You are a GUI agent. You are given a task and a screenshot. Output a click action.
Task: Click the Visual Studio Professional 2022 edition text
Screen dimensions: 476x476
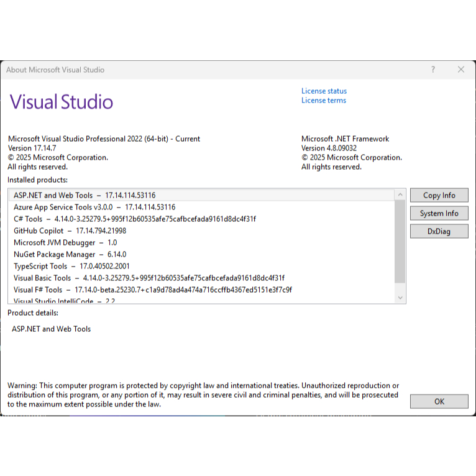[104, 139]
